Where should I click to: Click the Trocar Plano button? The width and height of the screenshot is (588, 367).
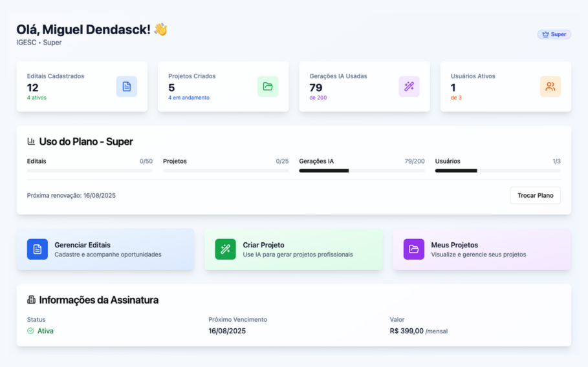tap(535, 195)
